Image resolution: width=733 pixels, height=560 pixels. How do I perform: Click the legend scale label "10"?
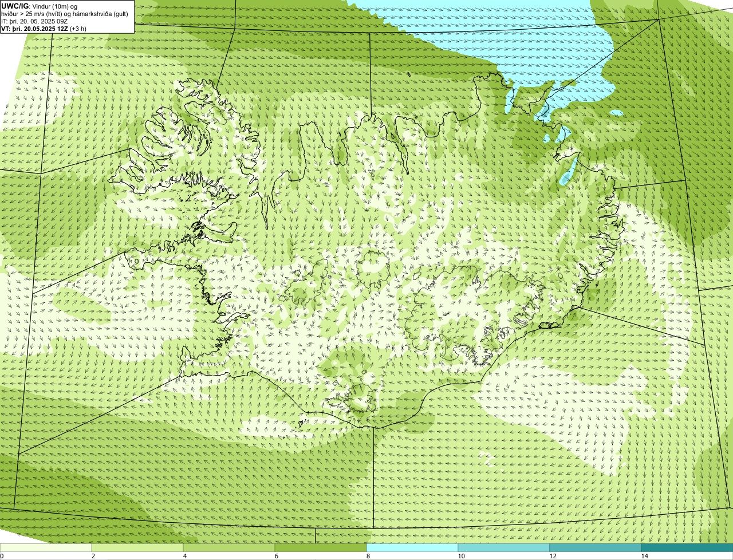[461, 556]
